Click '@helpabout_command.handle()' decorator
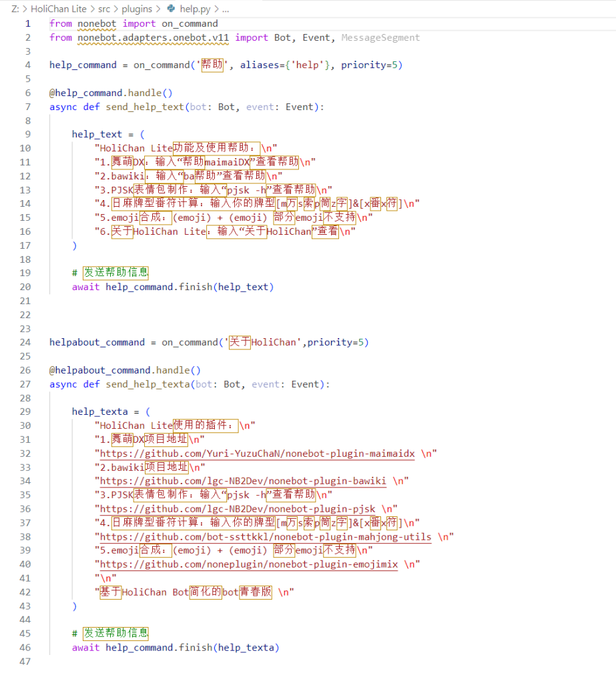This screenshot has height=683, width=616. (x=125, y=370)
